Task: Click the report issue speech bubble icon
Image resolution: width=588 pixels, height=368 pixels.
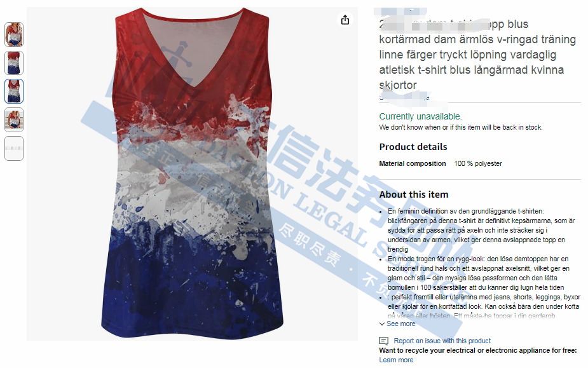Action: pos(383,341)
